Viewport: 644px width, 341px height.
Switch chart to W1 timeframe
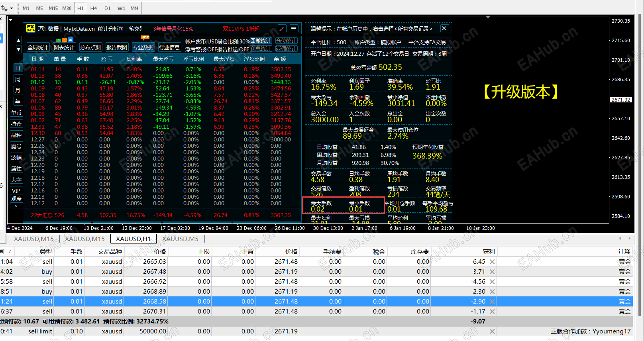[x=121, y=8]
